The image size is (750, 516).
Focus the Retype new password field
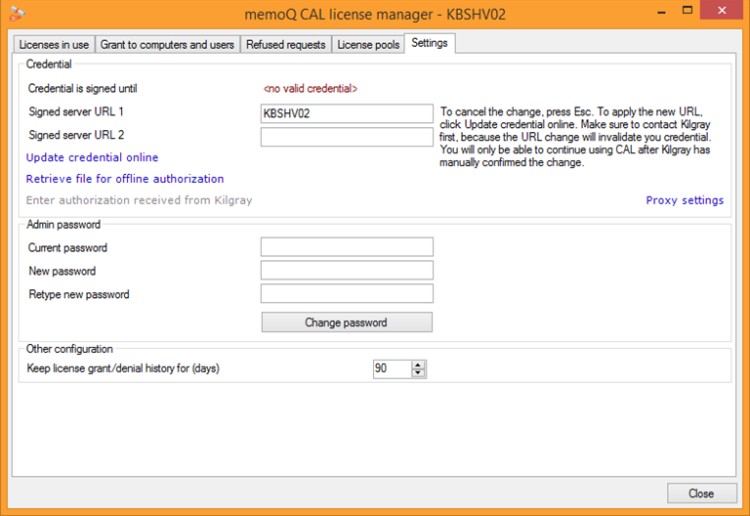(x=347, y=294)
